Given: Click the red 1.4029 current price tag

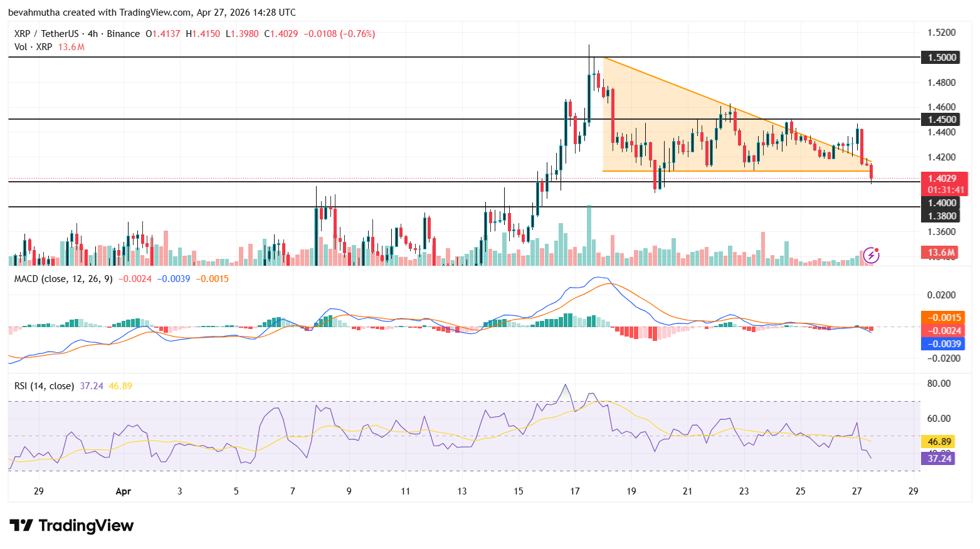Looking at the screenshot, I should pyautogui.click(x=942, y=178).
